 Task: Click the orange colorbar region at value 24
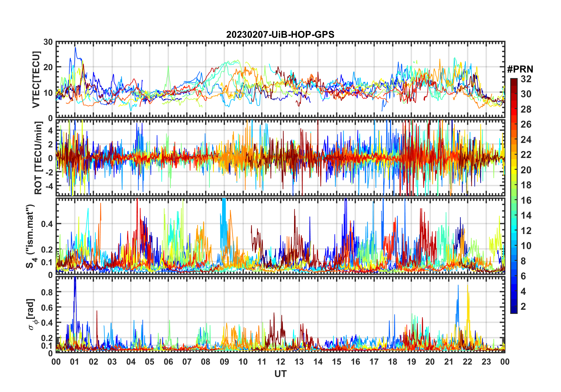[x=514, y=140]
